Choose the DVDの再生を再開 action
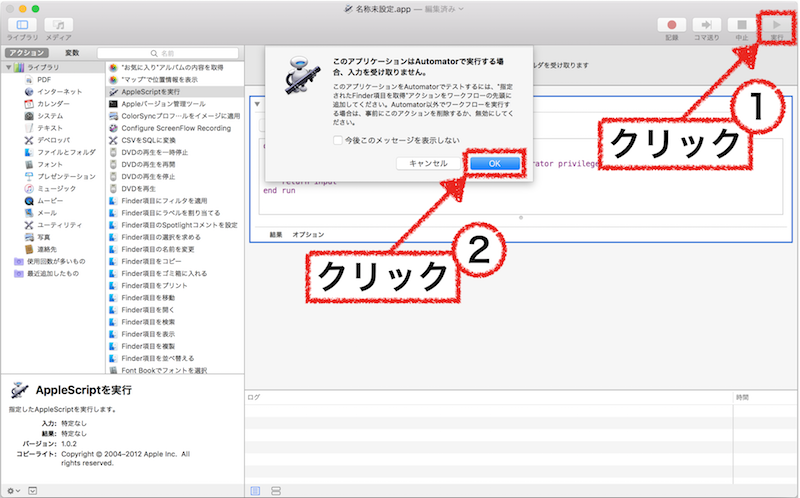The image size is (800, 498). [174, 164]
